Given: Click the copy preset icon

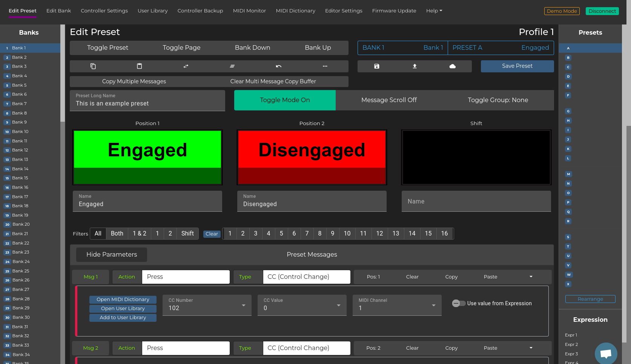Looking at the screenshot, I should (93, 66).
